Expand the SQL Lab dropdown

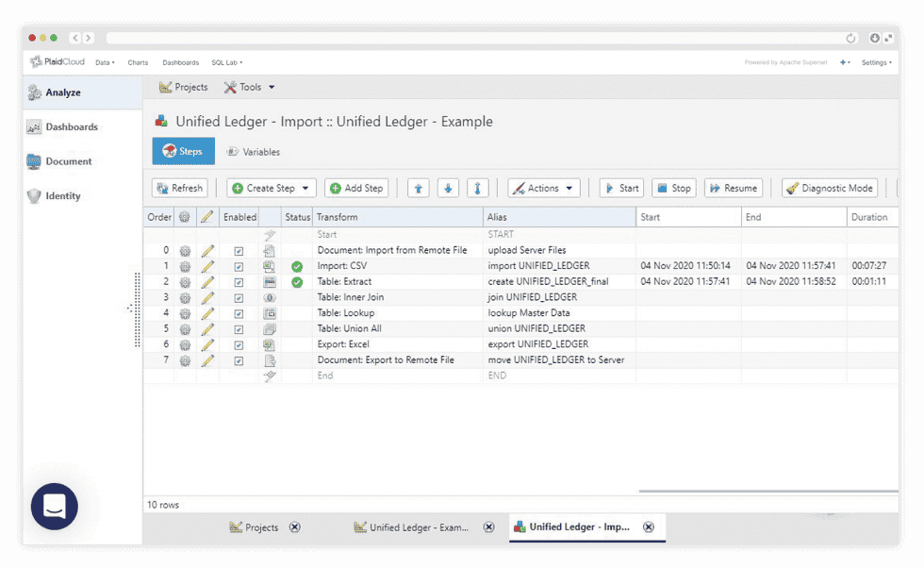227,62
